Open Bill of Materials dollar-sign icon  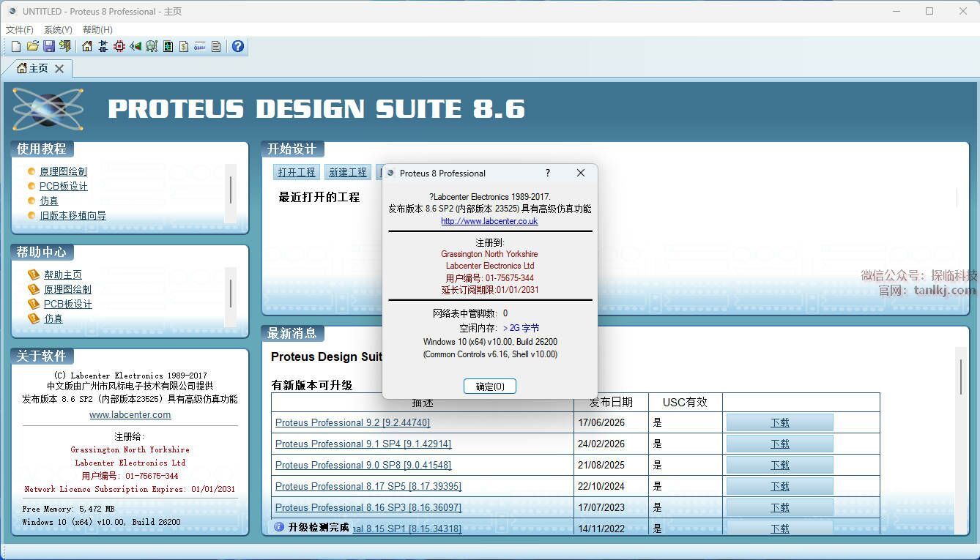[184, 46]
